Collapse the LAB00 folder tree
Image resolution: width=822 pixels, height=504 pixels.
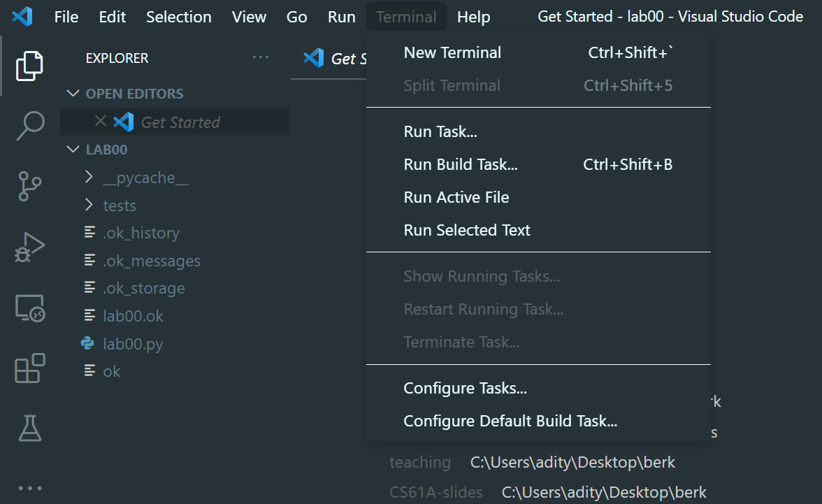(x=73, y=149)
